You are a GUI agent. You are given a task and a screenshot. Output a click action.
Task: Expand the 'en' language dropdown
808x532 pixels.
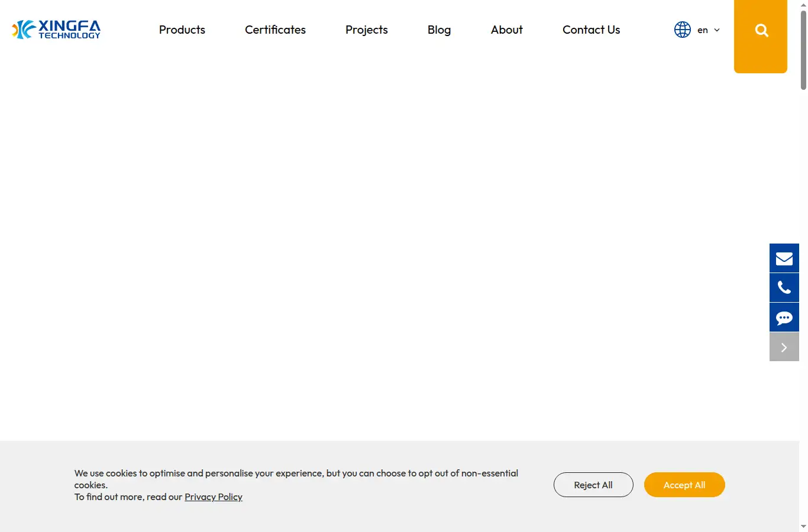[x=709, y=30]
